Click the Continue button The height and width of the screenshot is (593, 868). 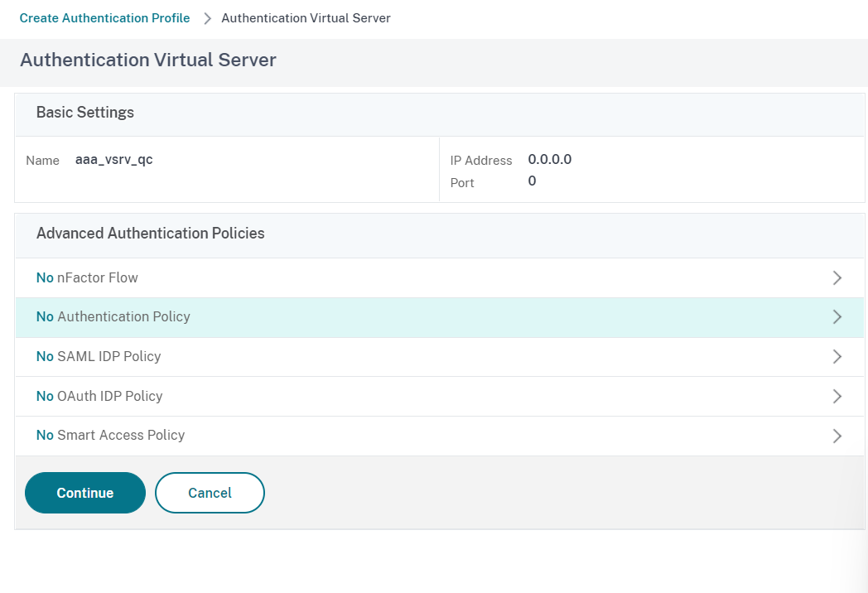tap(84, 492)
